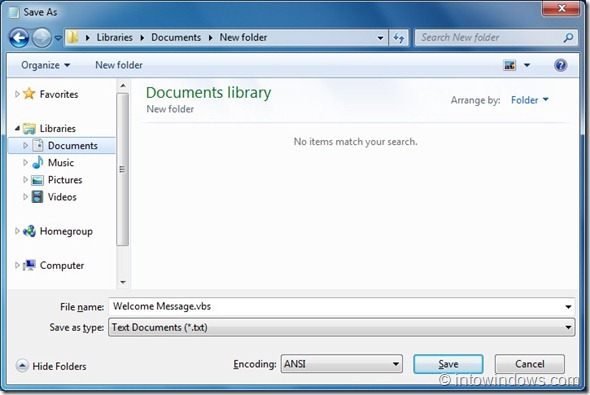Expand the Favorites tree node
This screenshot has height=395, width=590.
[x=17, y=94]
